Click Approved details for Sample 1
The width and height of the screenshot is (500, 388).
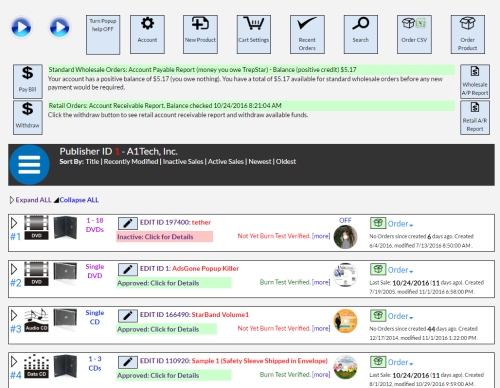[174, 376]
